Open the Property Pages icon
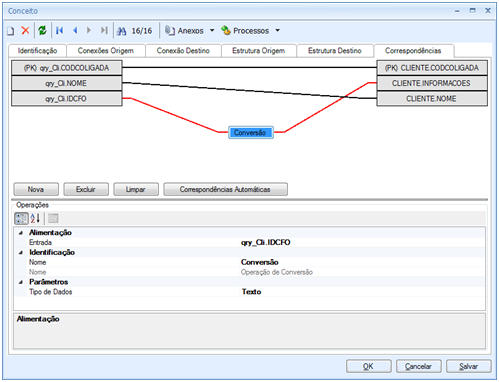Viewport: 499px width, 382px height. pos(53,219)
